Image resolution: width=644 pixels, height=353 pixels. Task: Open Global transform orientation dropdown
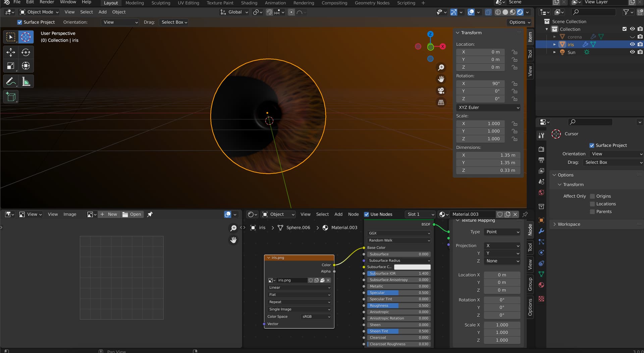tap(234, 12)
